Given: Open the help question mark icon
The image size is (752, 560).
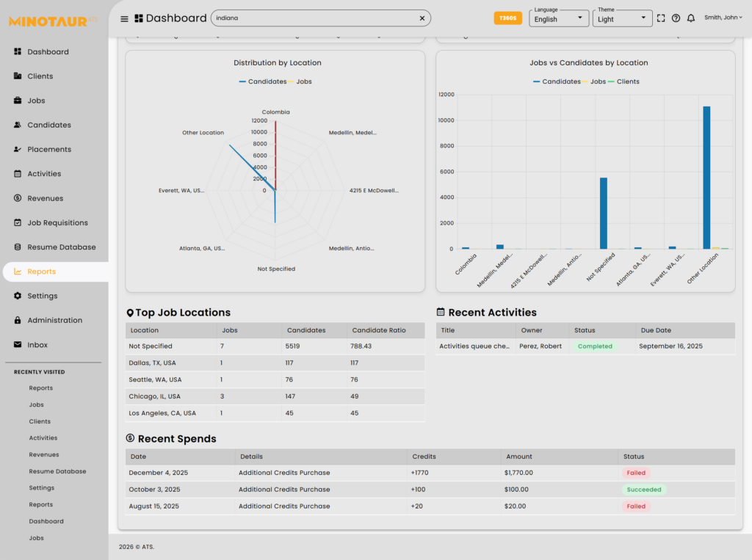Looking at the screenshot, I should click(x=676, y=18).
